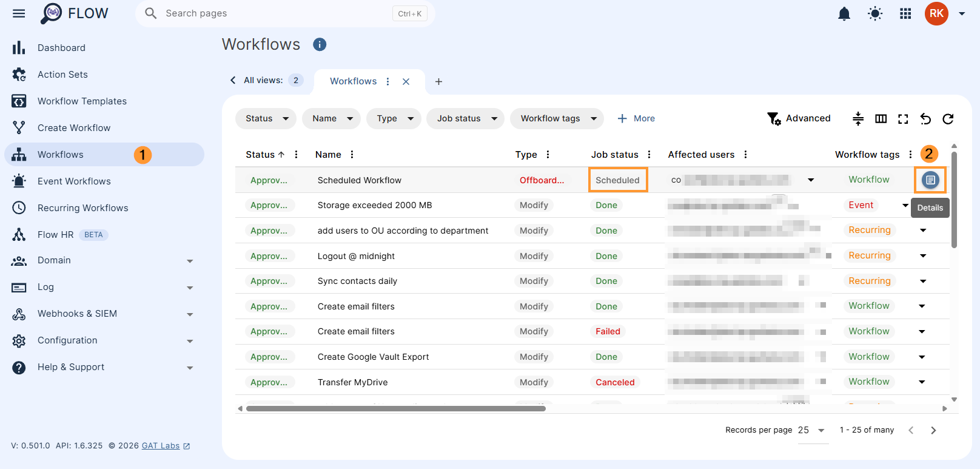Open notifications bell

(844, 13)
